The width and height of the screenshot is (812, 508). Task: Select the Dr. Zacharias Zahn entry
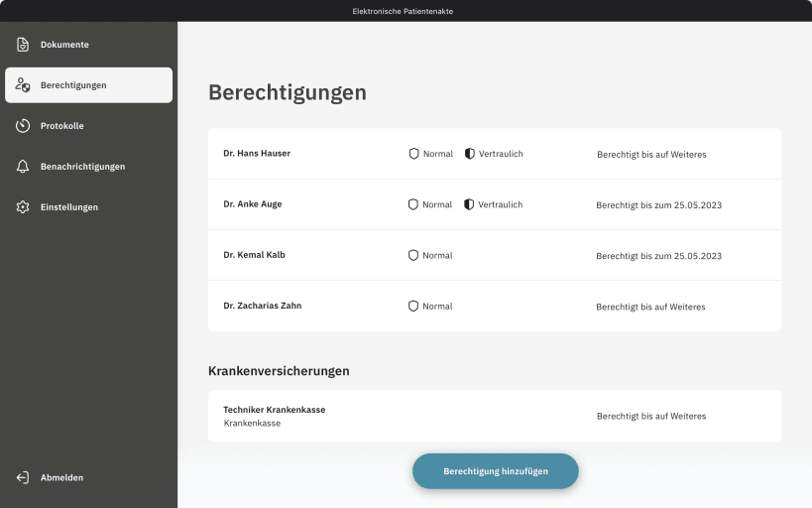[495, 306]
